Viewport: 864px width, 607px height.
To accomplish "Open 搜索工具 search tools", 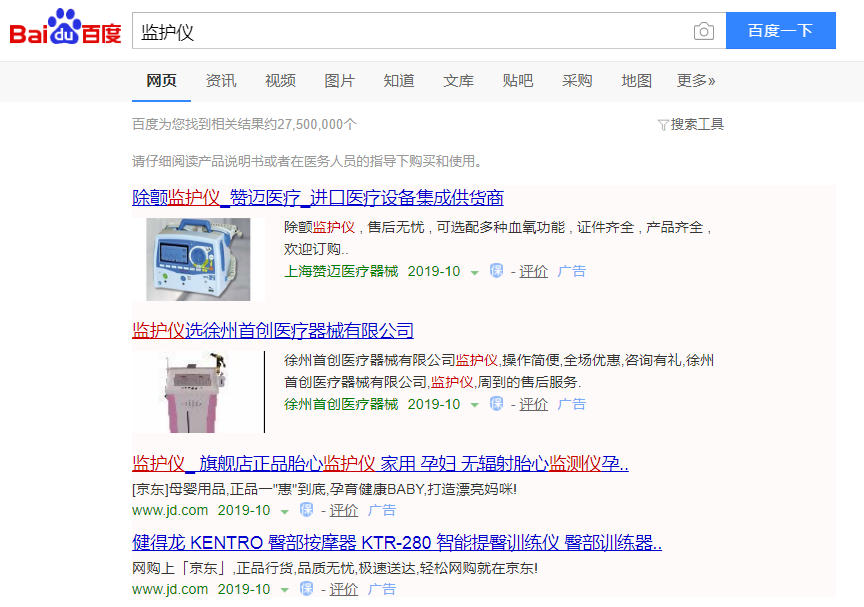I will point(696,124).
